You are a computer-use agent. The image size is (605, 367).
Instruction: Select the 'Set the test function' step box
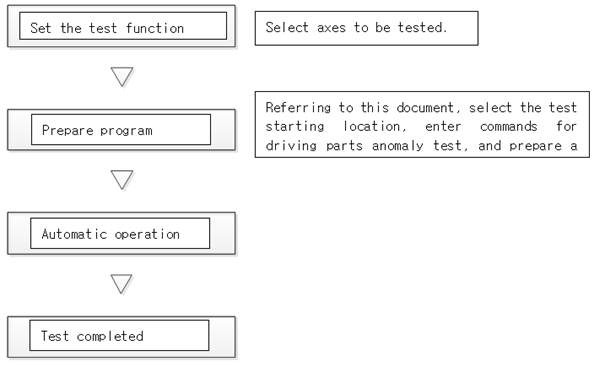click(x=122, y=26)
